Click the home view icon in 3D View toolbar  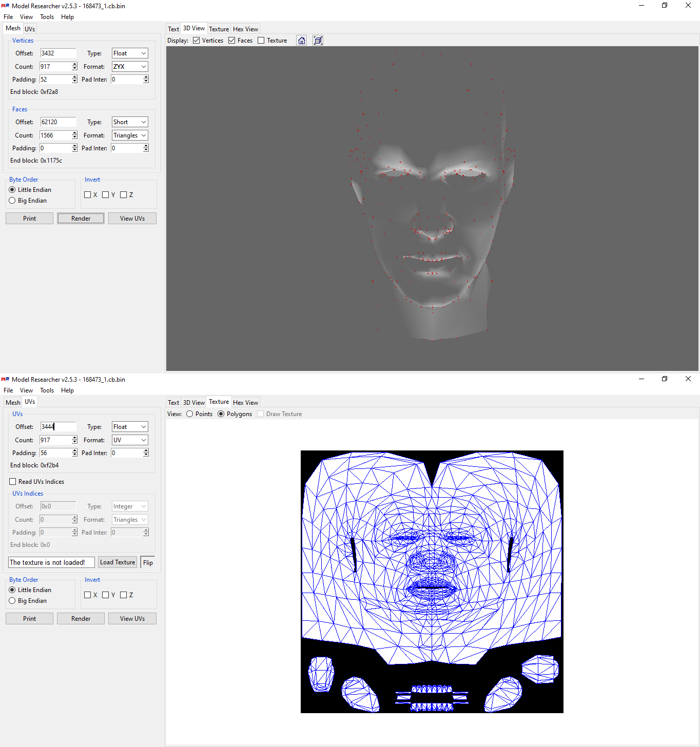(302, 41)
